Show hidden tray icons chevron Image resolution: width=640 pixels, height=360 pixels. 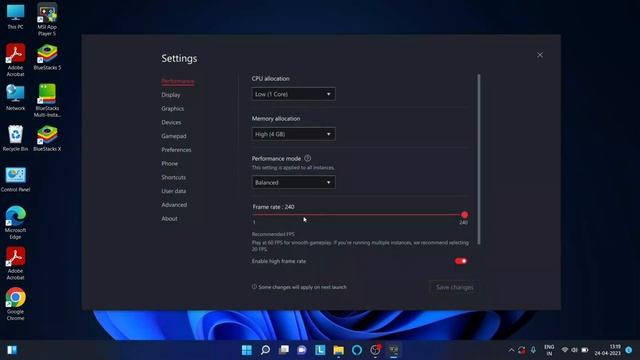pyautogui.click(x=511, y=350)
